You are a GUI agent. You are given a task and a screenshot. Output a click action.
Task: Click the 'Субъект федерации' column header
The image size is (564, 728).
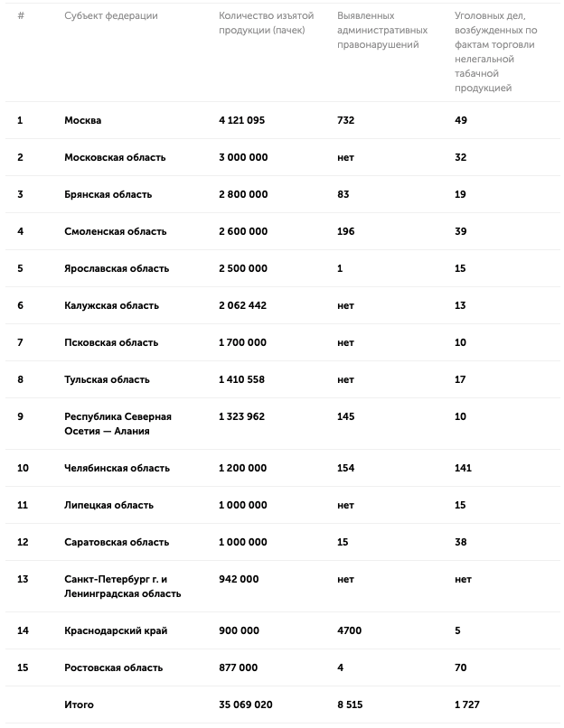111,16
